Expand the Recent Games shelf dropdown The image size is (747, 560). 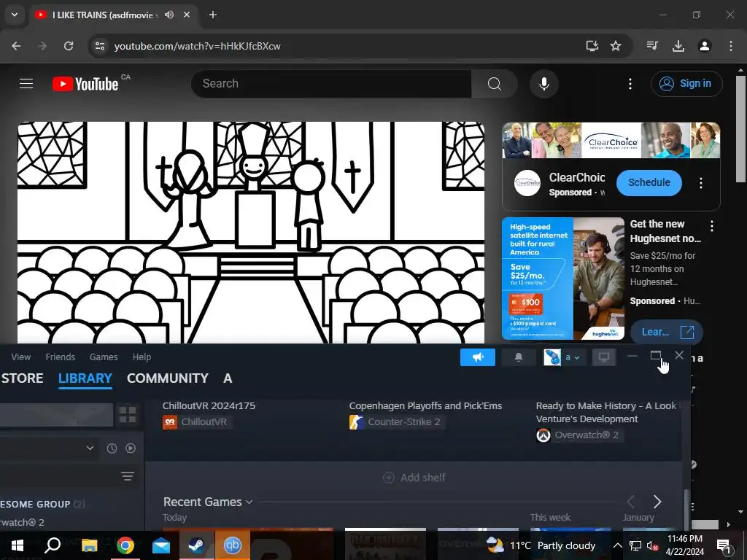point(249,502)
